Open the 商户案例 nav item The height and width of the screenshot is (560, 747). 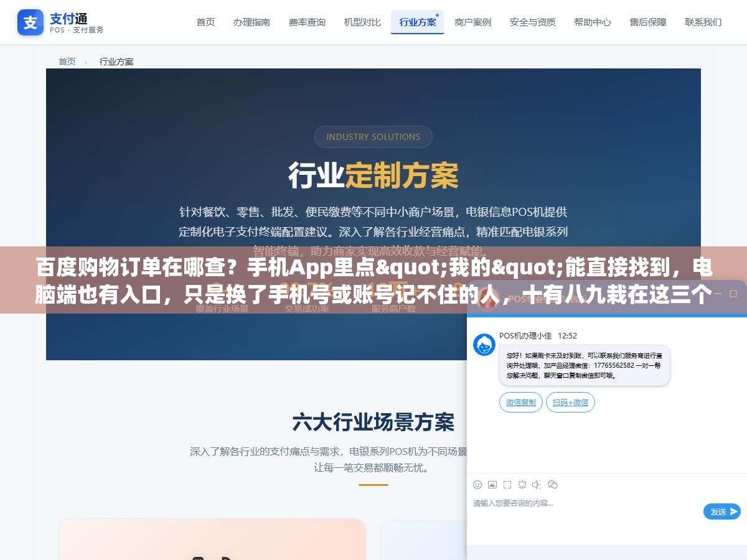[x=473, y=22]
